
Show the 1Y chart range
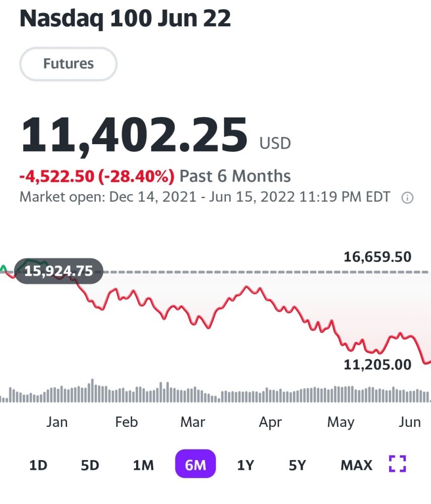click(x=245, y=465)
